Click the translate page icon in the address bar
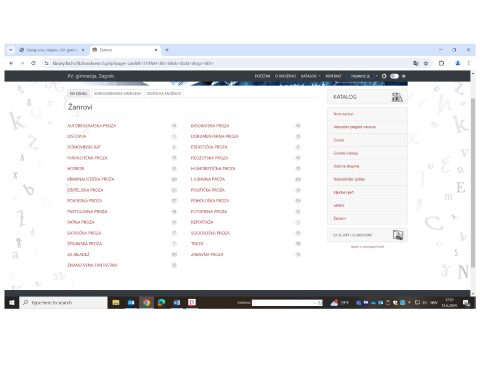This screenshot has width=480, height=385. 416,63
